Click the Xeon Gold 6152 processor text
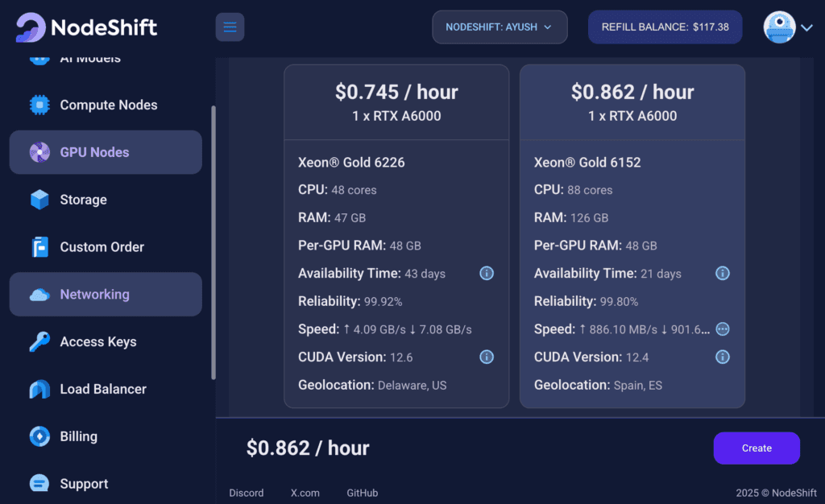This screenshot has width=825, height=504. tap(587, 163)
